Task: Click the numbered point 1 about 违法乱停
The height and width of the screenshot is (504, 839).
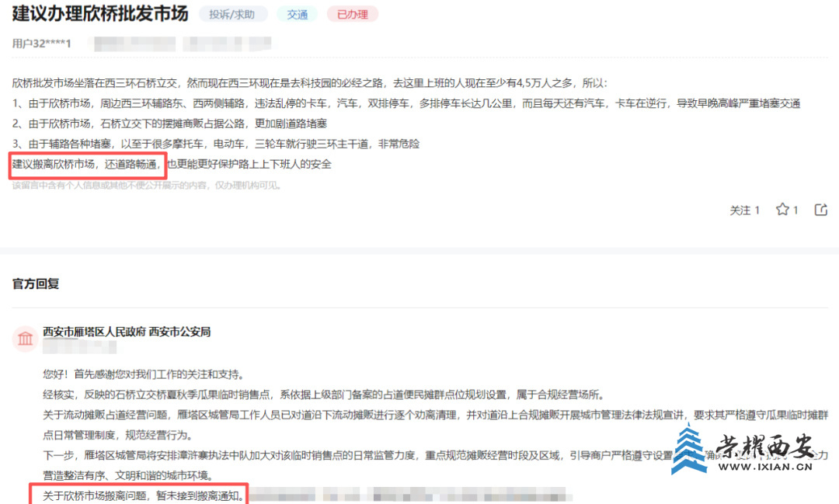Action: tap(406, 103)
